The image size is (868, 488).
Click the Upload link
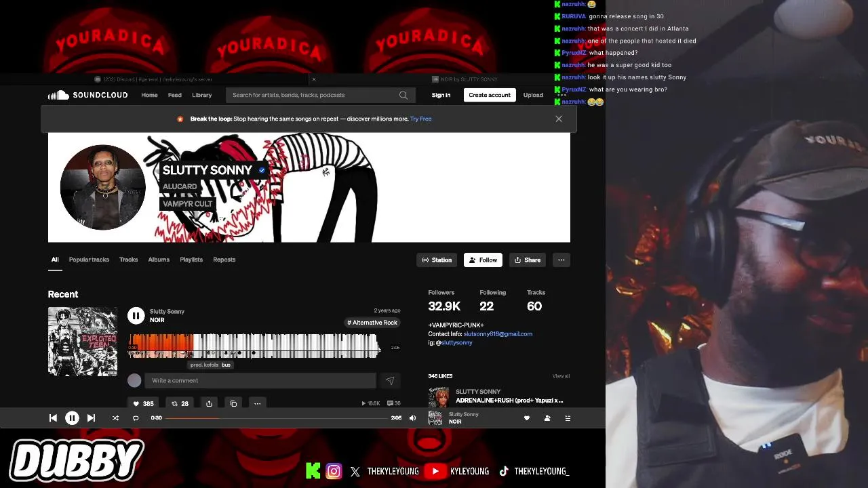(x=533, y=95)
